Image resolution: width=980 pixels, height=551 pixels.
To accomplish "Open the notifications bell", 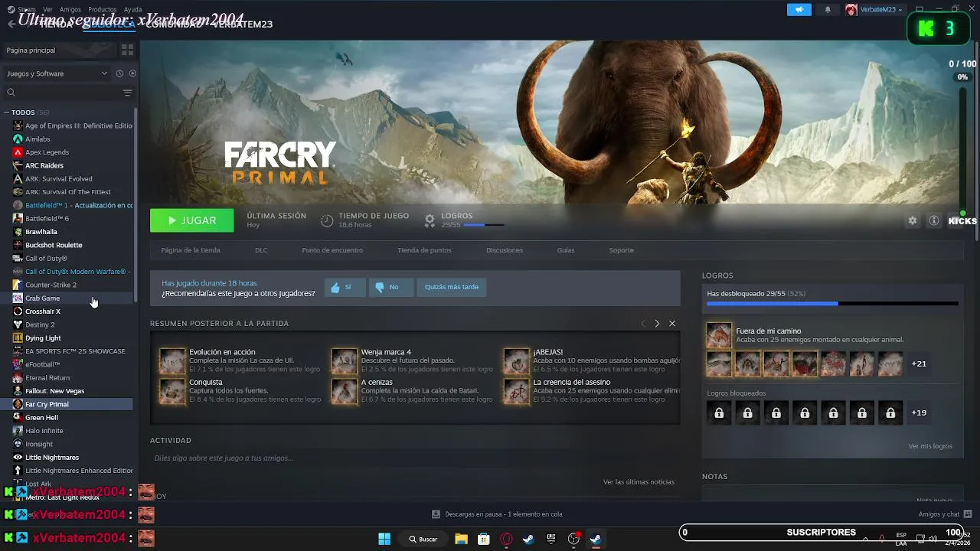I will 828,9.
